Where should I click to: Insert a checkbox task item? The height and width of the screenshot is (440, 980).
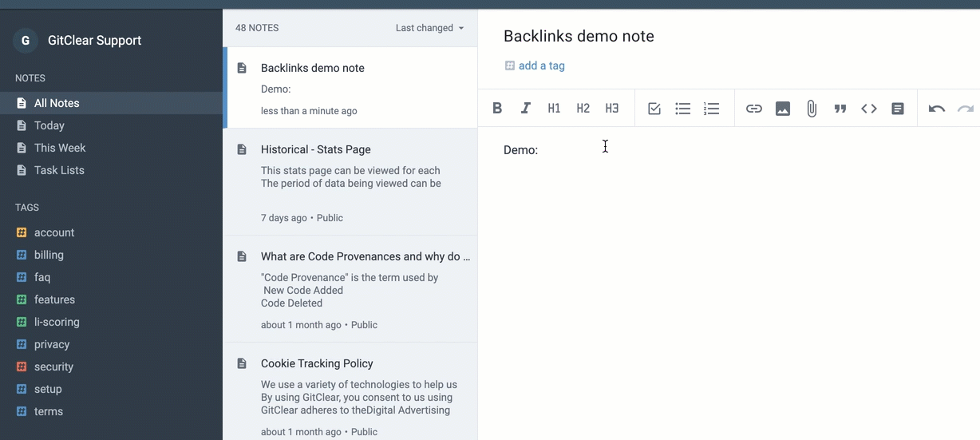pos(654,109)
